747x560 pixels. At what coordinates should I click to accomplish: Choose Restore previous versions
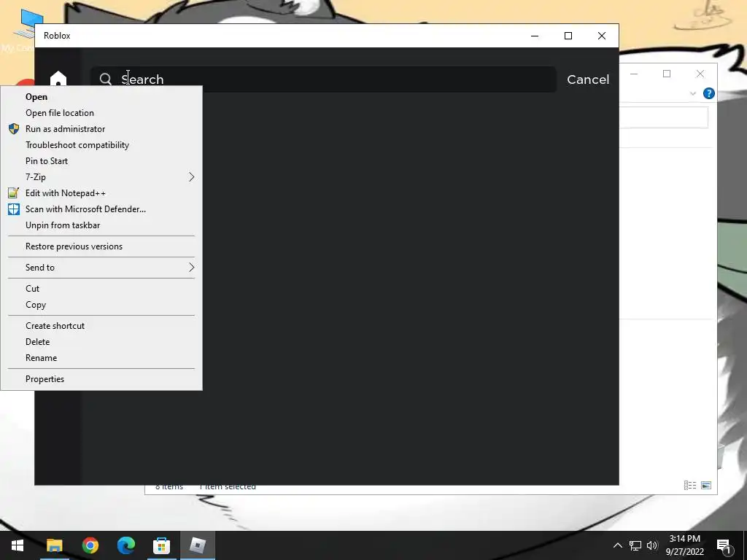pos(101,246)
